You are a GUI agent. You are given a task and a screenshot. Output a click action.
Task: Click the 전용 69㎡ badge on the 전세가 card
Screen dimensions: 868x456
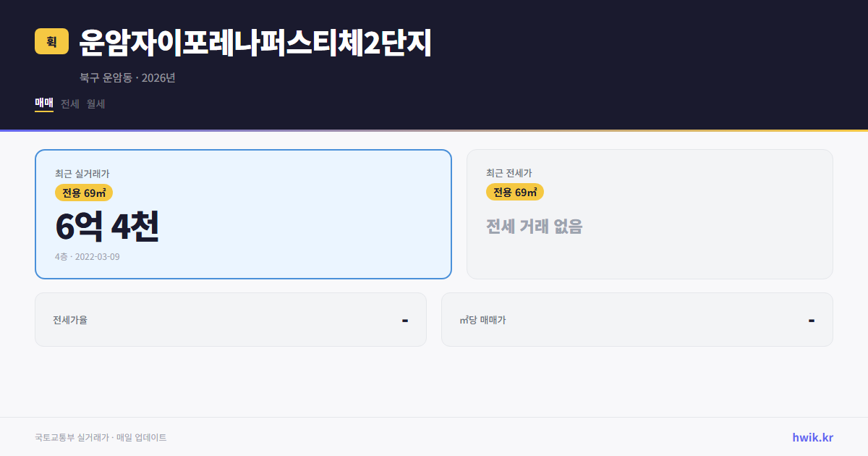coord(515,193)
